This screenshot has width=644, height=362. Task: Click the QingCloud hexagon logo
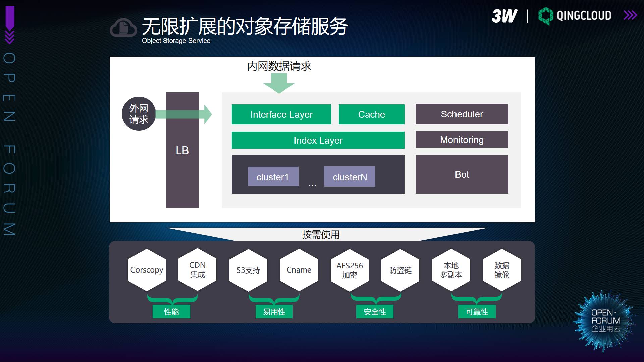(x=545, y=16)
